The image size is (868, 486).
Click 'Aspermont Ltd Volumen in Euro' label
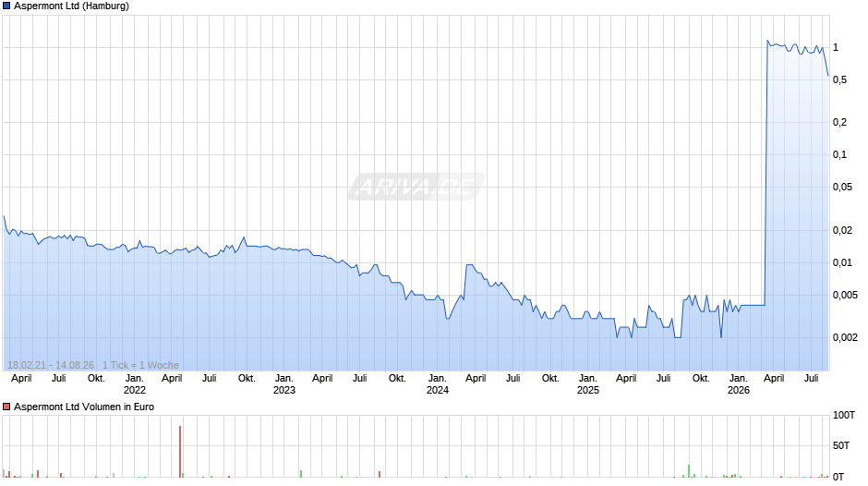[84, 407]
